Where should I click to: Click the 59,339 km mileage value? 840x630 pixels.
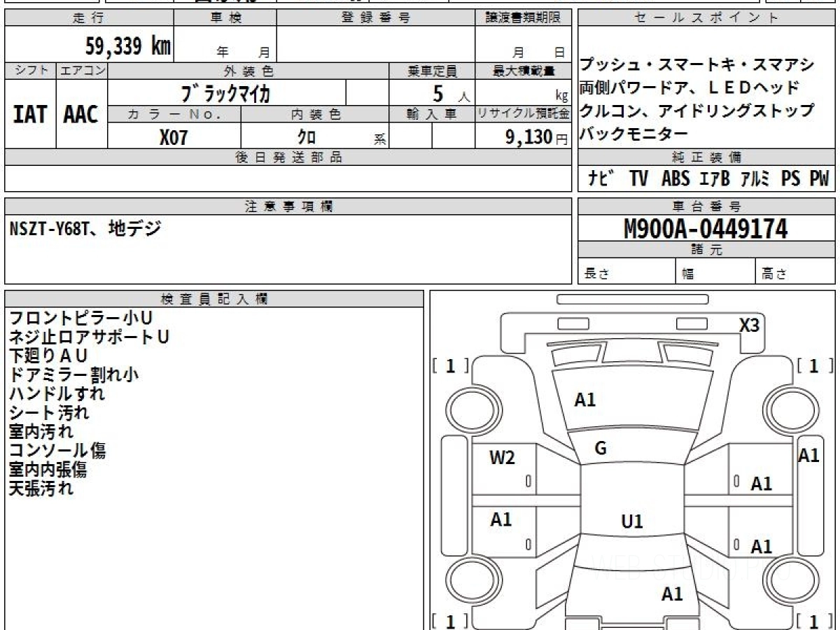click(128, 48)
